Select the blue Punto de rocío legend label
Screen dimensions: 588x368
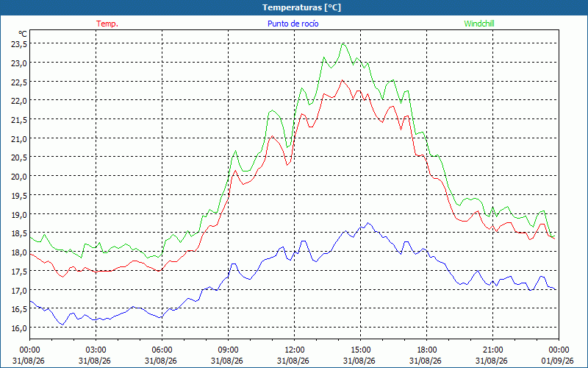pos(293,24)
